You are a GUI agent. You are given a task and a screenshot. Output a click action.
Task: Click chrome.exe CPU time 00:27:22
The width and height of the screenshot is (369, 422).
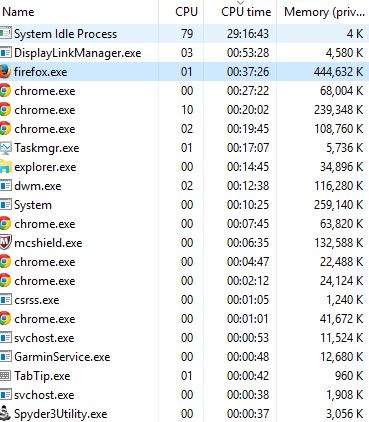click(248, 90)
